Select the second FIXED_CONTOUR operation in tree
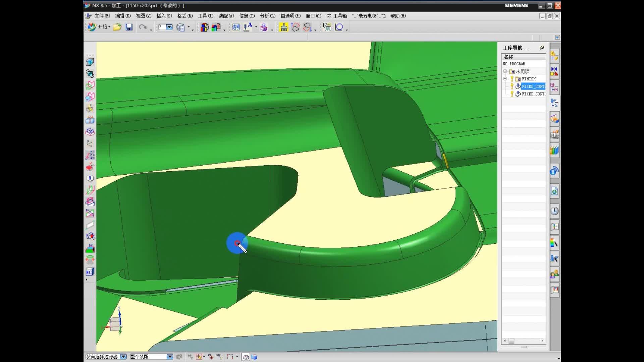 pos(533,94)
